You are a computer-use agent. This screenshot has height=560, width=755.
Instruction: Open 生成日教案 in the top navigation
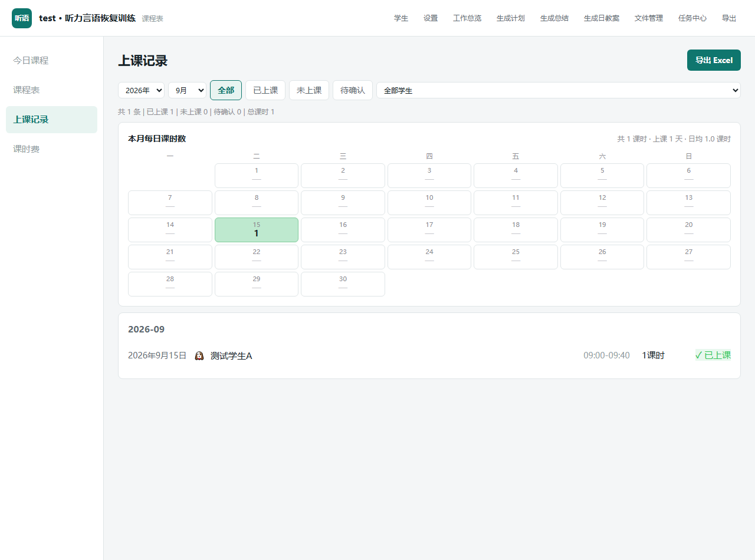pos(602,18)
